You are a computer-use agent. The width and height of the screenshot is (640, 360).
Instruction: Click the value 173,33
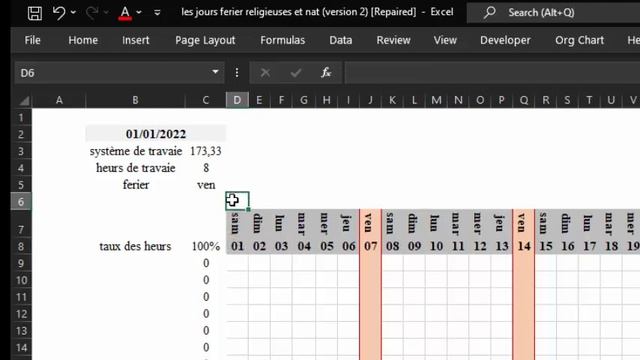click(206, 151)
